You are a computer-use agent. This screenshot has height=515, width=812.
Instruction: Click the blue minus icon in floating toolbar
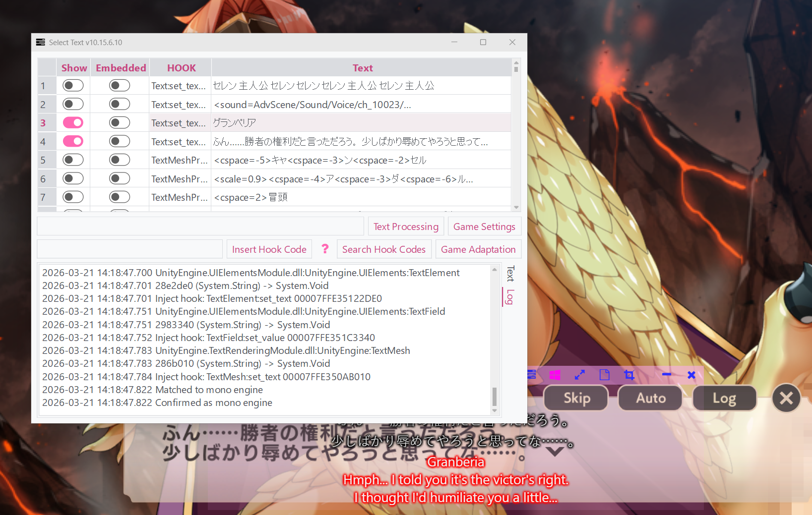pos(667,375)
